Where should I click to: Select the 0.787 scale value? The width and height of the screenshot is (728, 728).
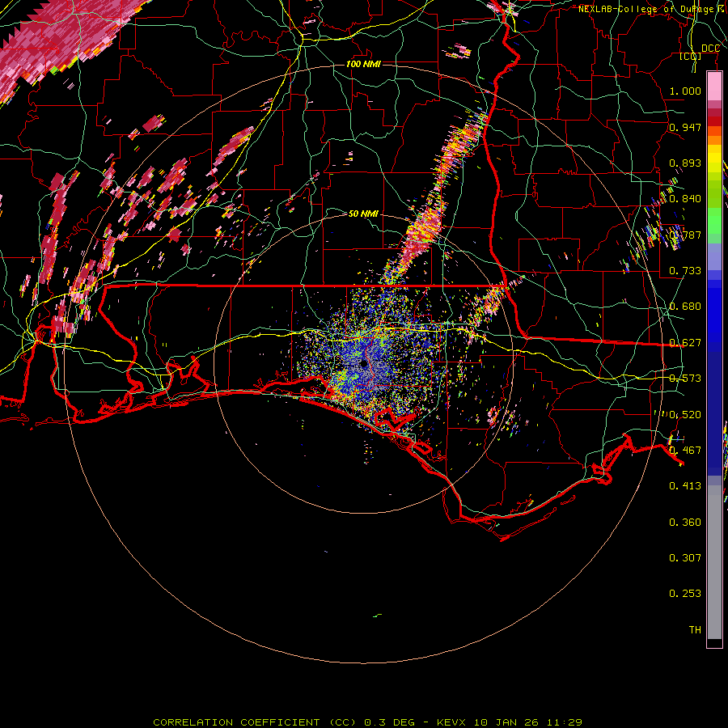click(685, 235)
